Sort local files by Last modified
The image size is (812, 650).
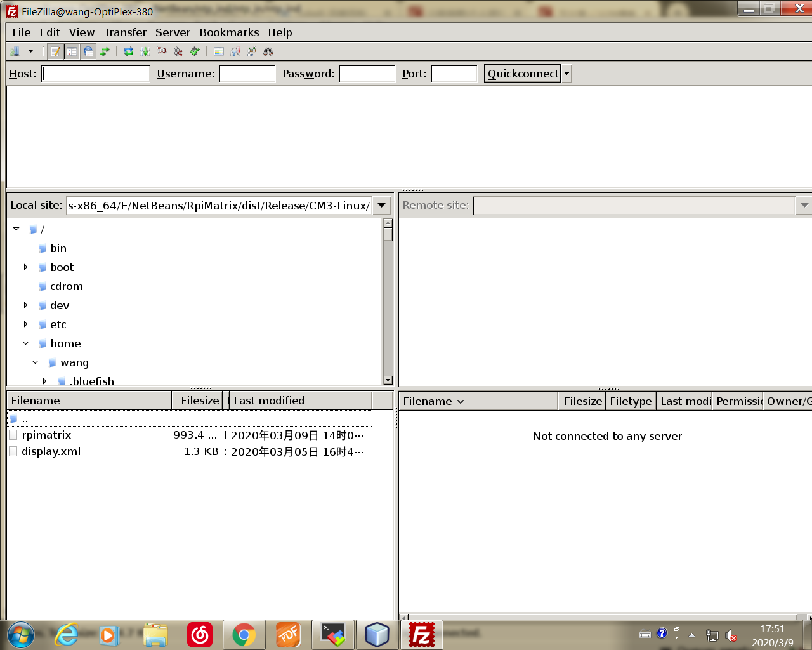click(300, 401)
